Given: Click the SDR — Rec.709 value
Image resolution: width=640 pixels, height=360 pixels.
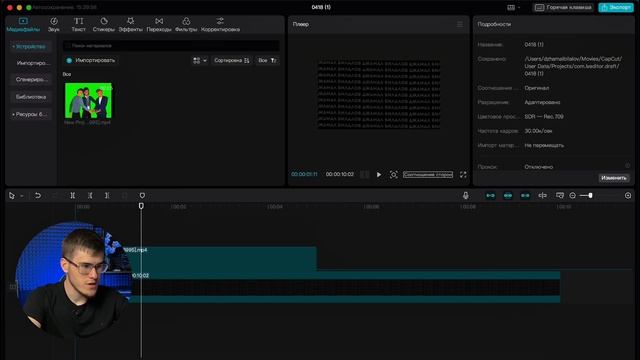Looking at the screenshot, I should [x=544, y=117].
